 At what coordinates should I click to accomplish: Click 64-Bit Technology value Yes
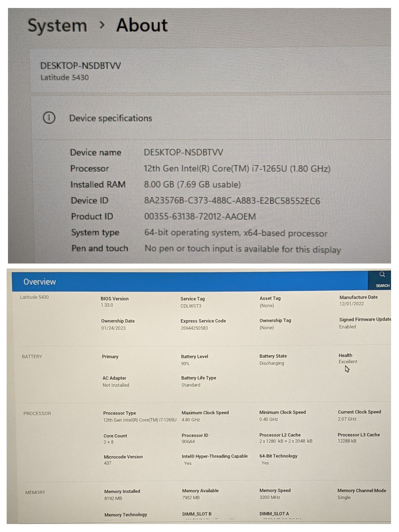click(x=265, y=463)
